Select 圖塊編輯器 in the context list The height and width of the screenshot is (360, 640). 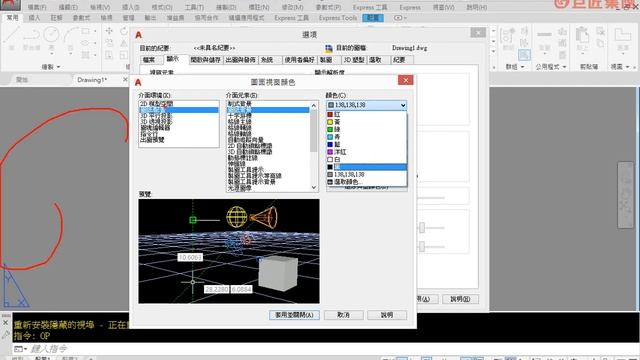(178, 128)
